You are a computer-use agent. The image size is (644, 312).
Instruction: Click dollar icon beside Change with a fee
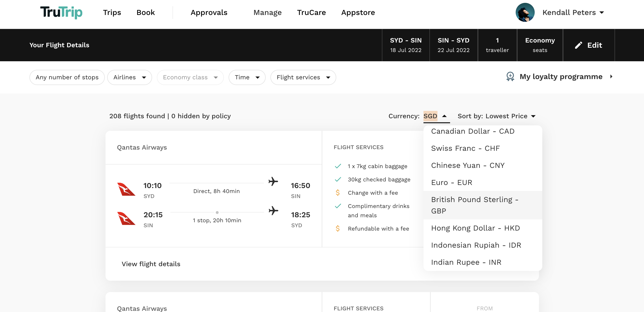pos(337,193)
